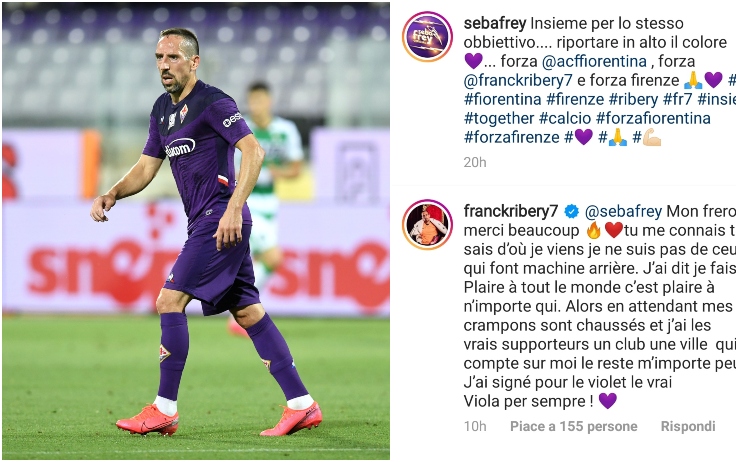Follow the @franckribery7 mention in caption
Image resolution: width=738 pixels, height=462 pixels.
pyautogui.click(x=518, y=80)
